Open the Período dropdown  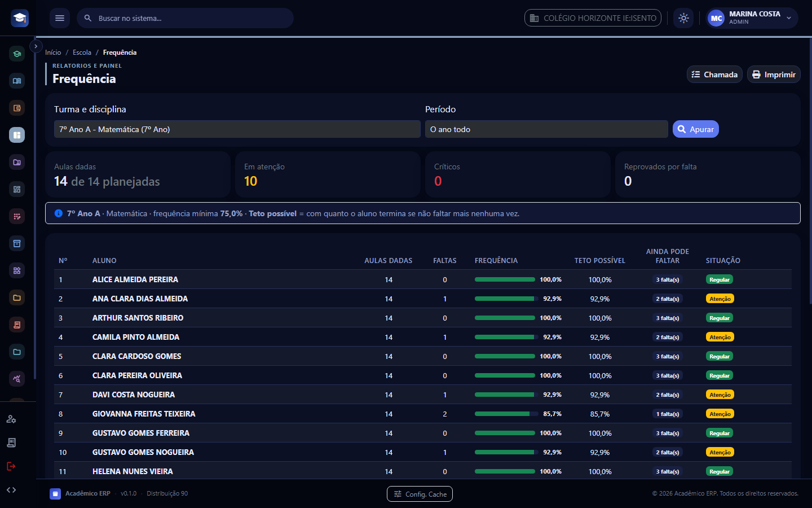546,129
